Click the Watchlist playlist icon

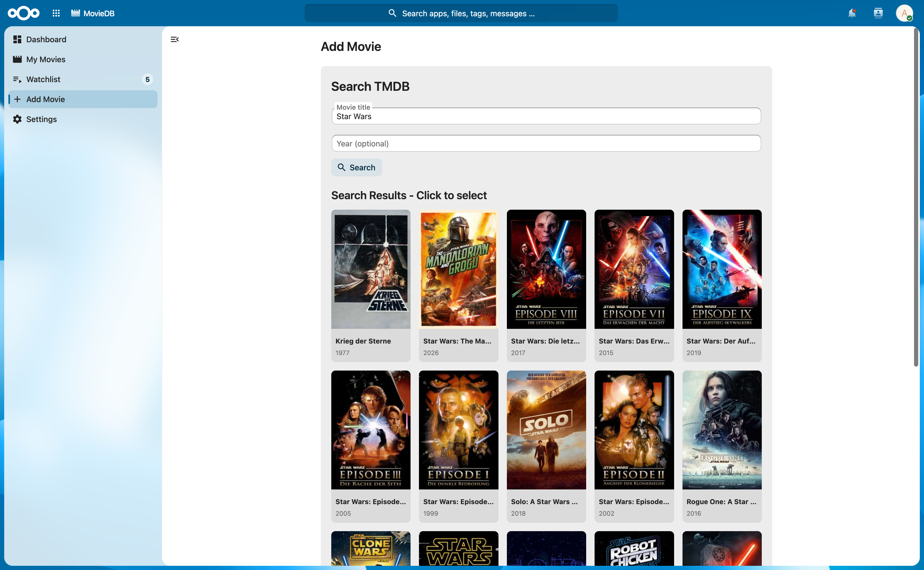click(x=17, y=79)
